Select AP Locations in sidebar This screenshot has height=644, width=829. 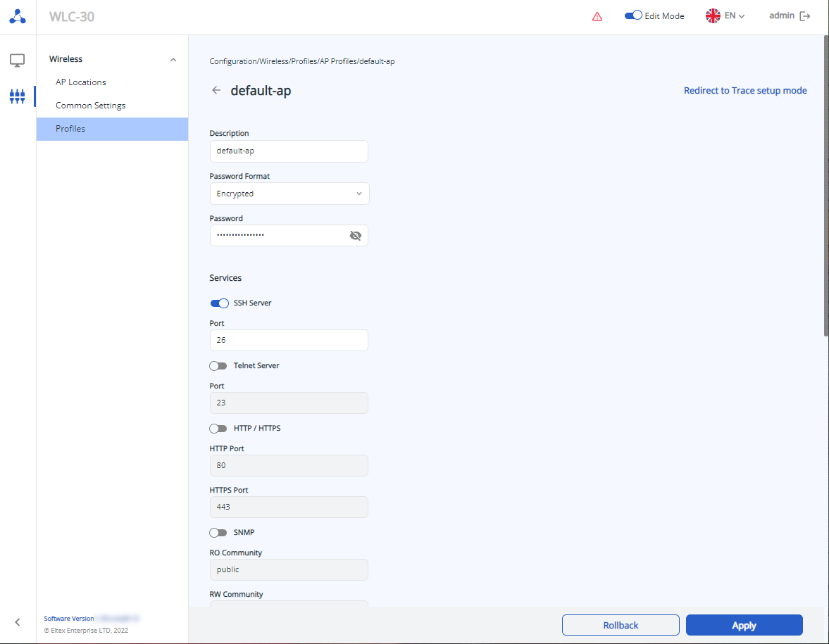tap(81, 82)
